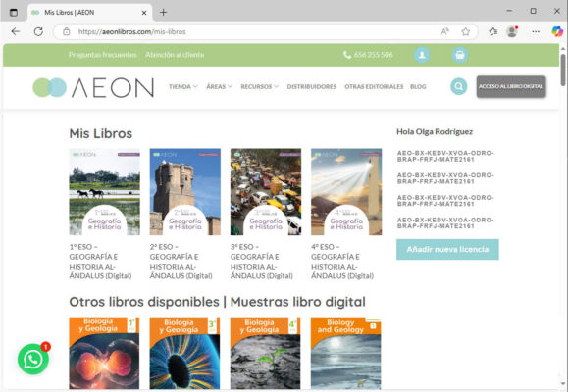Click Añadir nueva licencia button
The image size is (568, 392).
click(x=447, y=249)
